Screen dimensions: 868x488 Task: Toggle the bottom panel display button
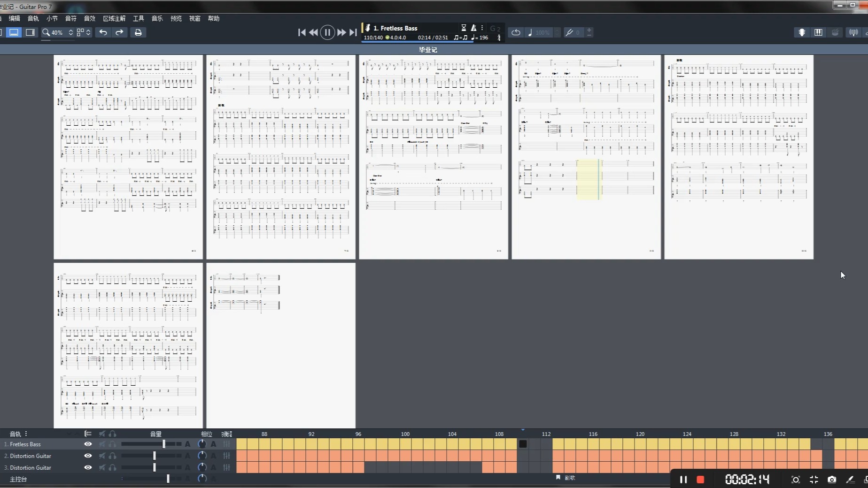[x=14, y=32]
